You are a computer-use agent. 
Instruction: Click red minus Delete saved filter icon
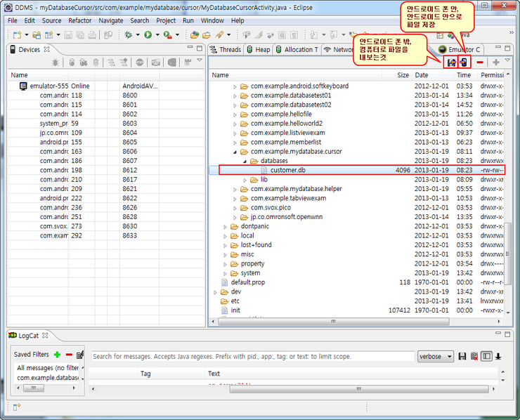tap(69, 355)
